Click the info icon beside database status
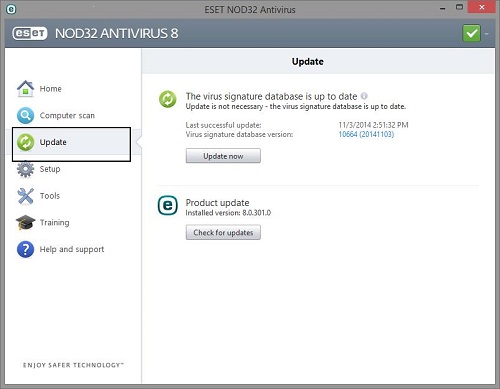The image size is (500, 389). pyautogui.click(x=364, y=96)
